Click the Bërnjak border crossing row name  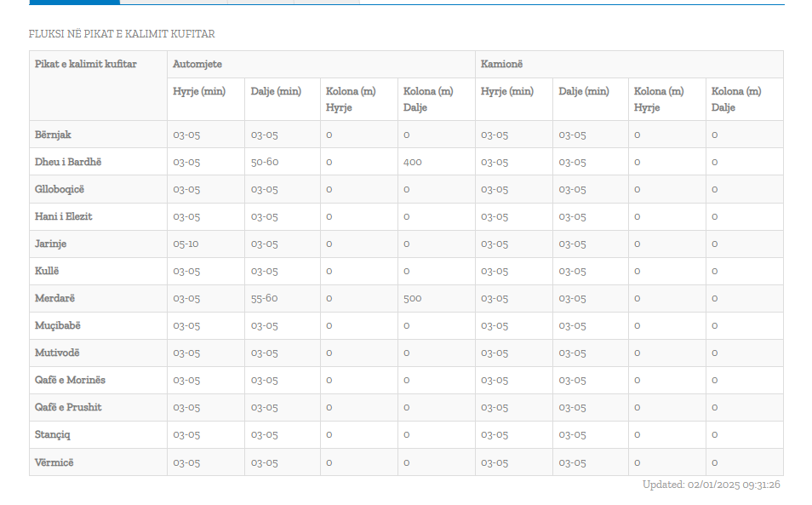tap(53, 135)
